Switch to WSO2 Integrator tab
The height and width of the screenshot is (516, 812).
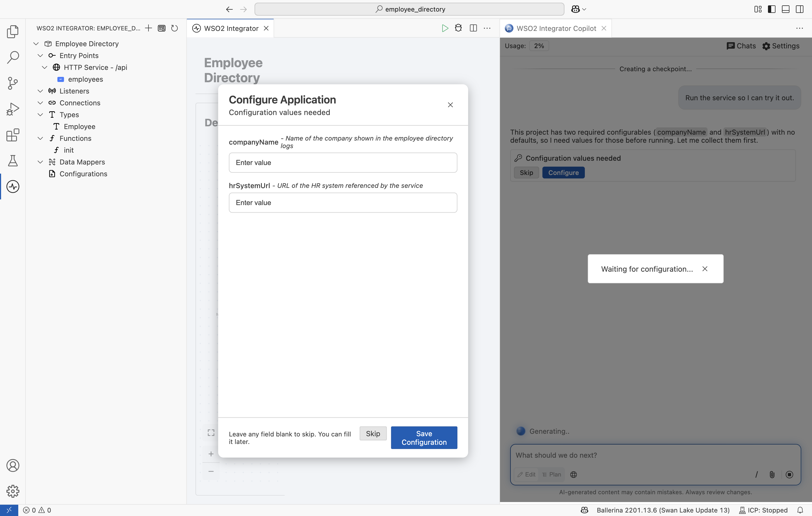[x=230, y=28]
